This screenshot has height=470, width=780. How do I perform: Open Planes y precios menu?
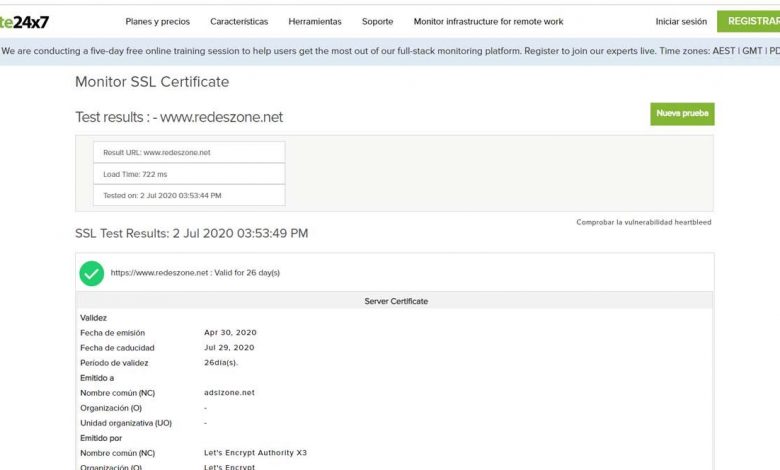pos(158,22)
